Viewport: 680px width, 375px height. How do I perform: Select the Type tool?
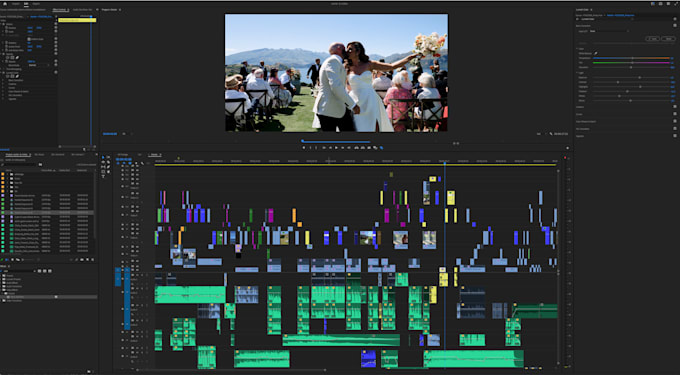point(103,176)
